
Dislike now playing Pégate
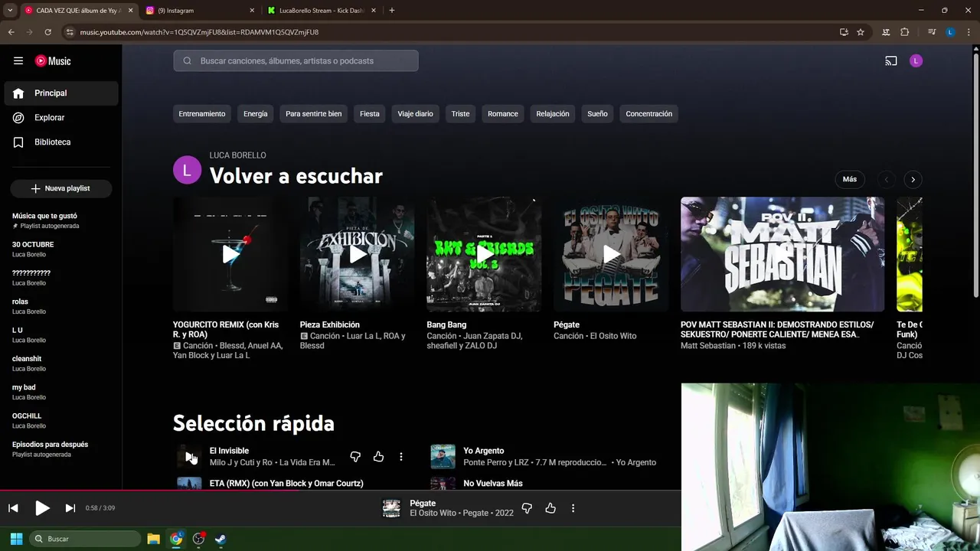tap(527, 508)
